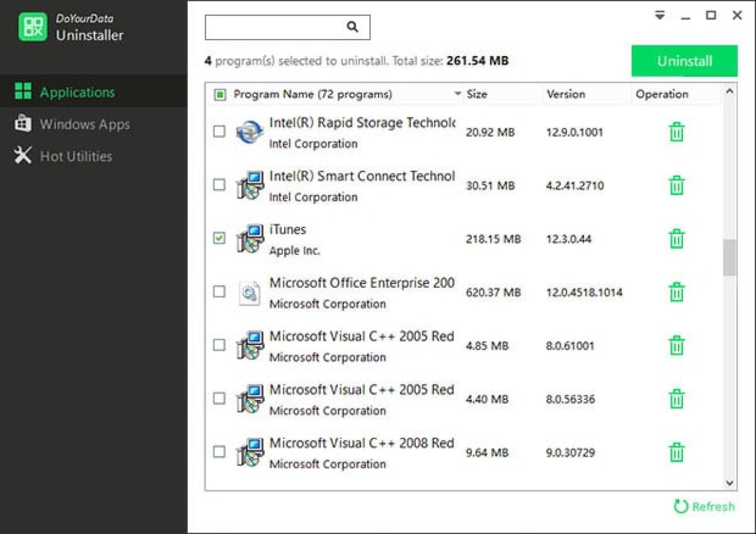Click the DoYourData Uninstaller logo

[x=33, y=28]
